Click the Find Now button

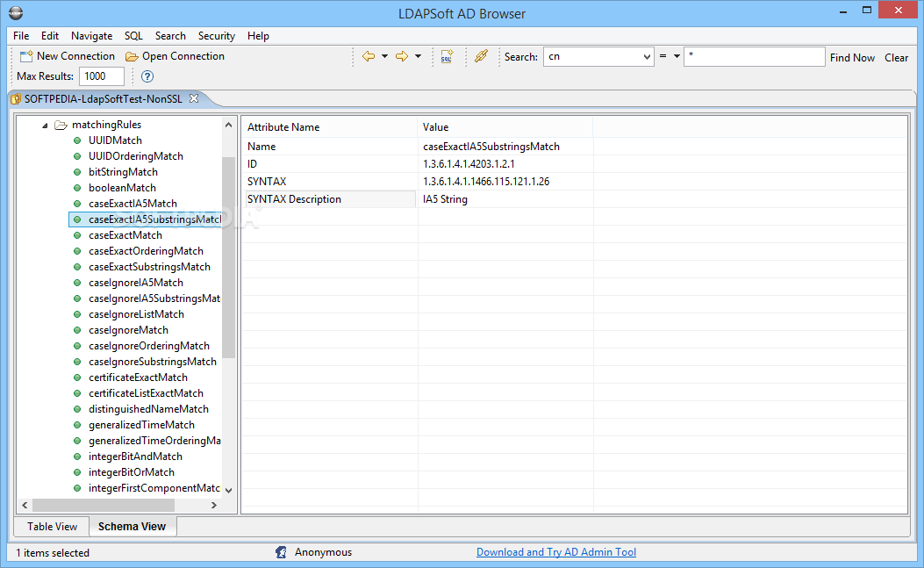(852, 57)
